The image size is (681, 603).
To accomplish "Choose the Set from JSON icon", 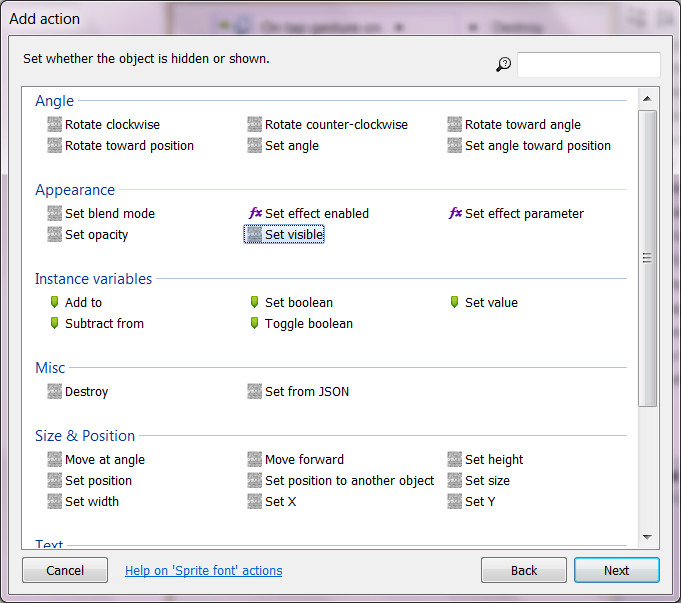I will coord(255,391).
